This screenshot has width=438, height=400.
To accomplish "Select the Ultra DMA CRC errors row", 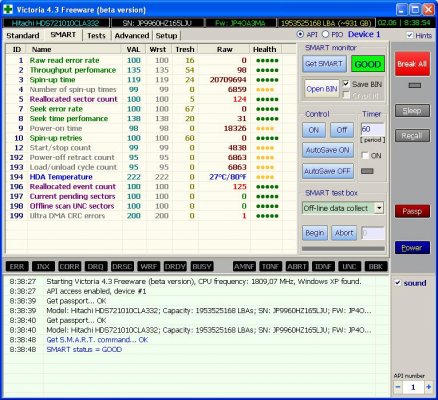I will 151,216.
